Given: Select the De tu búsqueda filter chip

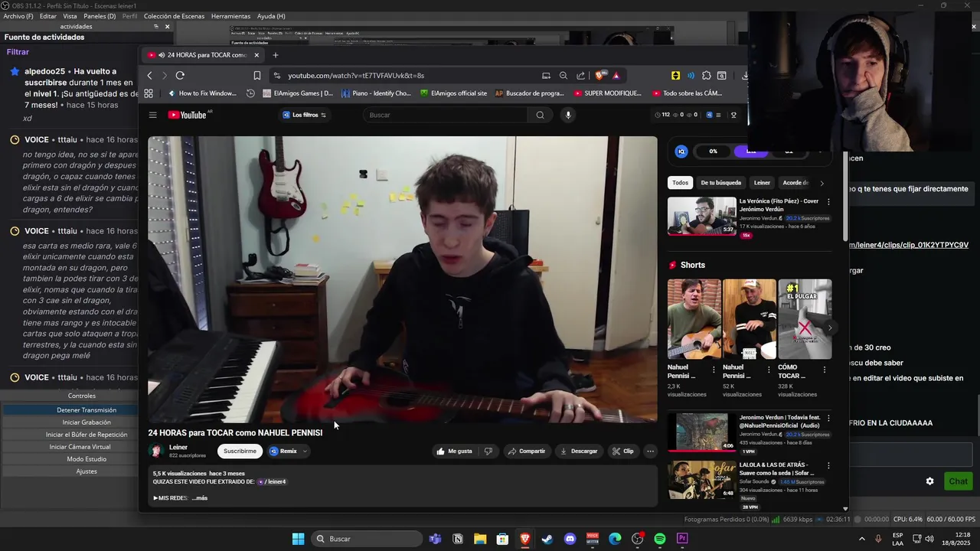Looking at the screenshot, I should tap(720, 183).
